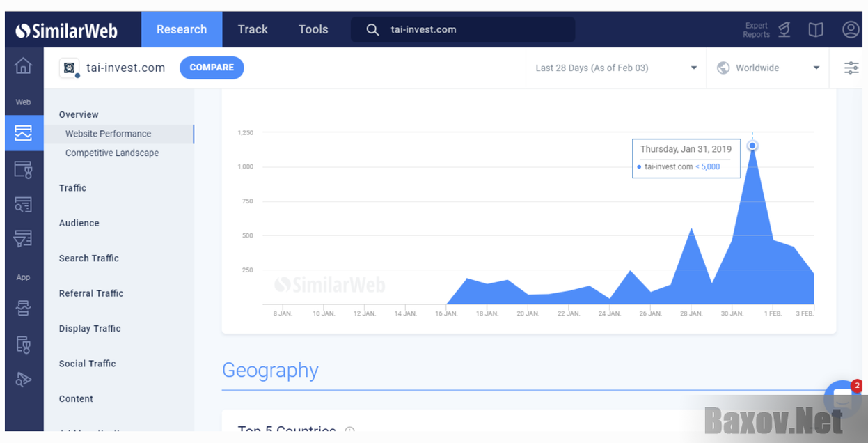Click the tai-invest.com legend in tooltip
Image resolution: width=868 pixels, height=443 pixels.
click(x=668, y=166)
